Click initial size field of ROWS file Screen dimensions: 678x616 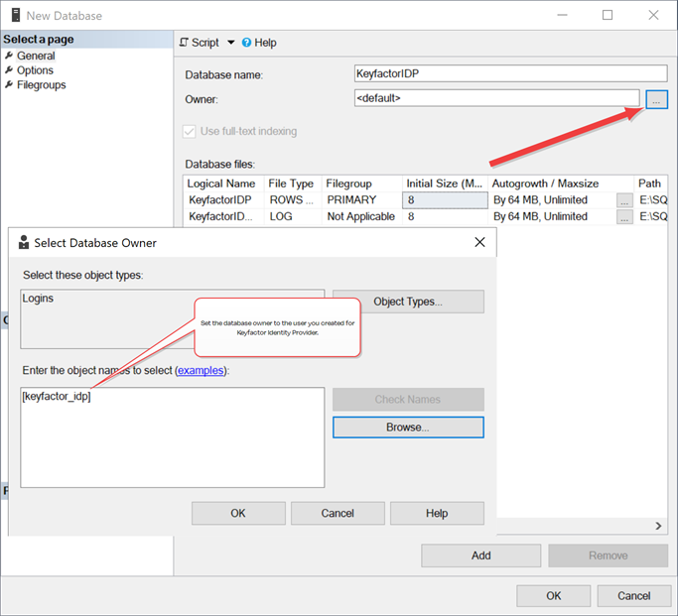(x=445, y=200)
